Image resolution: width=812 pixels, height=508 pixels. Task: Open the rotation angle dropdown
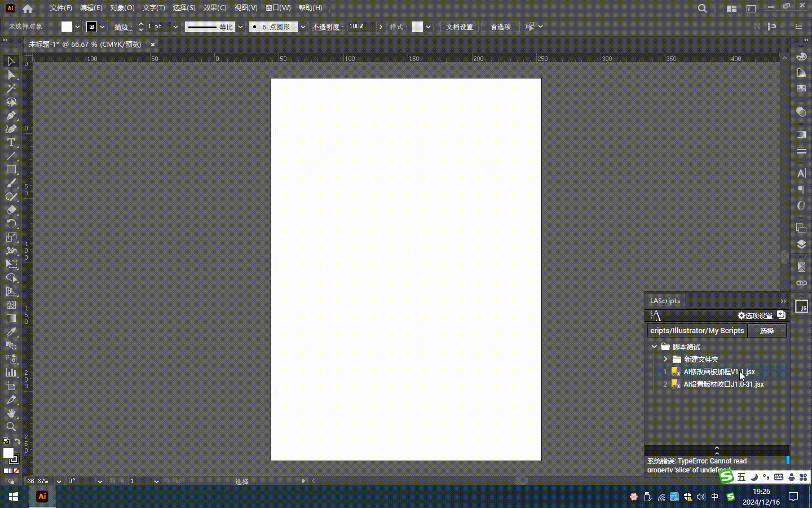pos(100,481)
